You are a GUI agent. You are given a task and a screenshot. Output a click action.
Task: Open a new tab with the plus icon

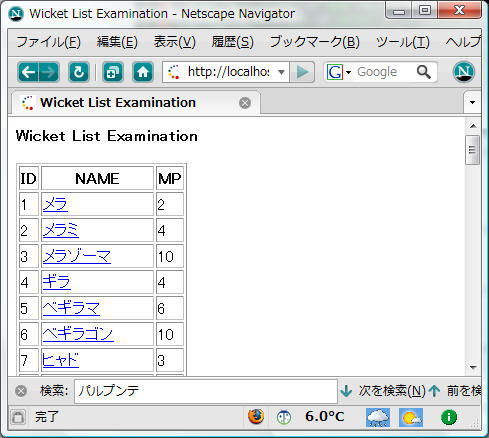[x=113, y=72]
